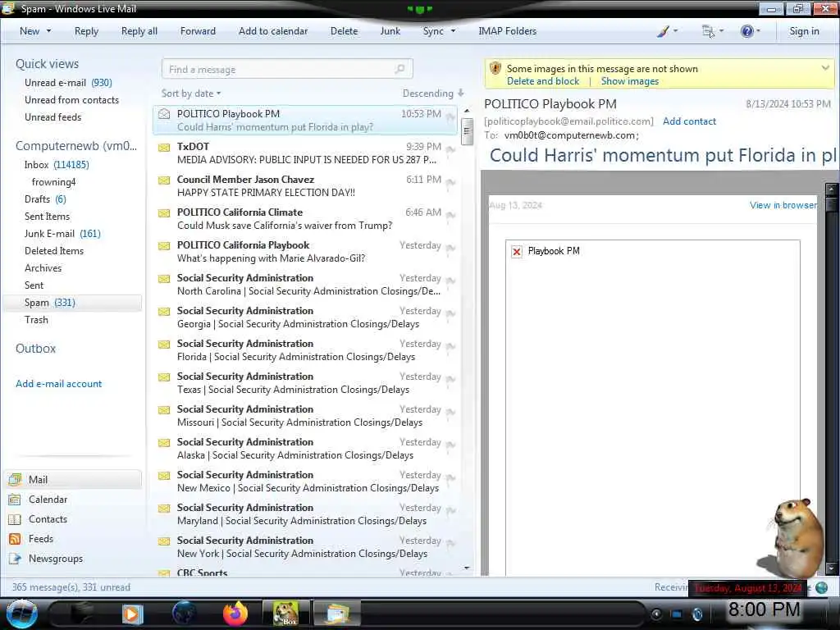Click the open envelope icon of POLITICO Playbook PM
The image size is (840, 630).
(x=164, y=113)
